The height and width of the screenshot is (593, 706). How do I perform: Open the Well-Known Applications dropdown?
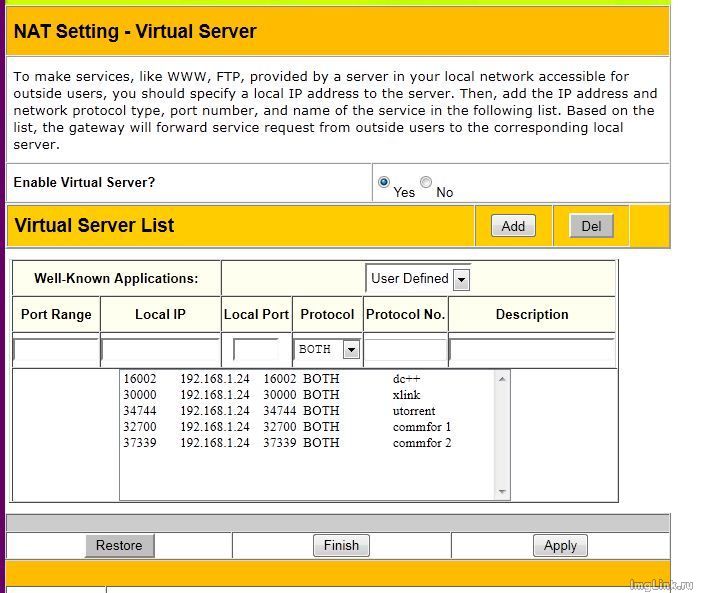click(418, 279)
